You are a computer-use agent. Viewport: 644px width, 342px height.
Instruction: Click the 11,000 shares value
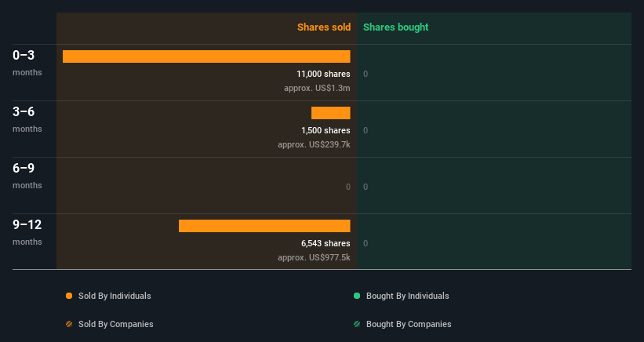point(324,74)
